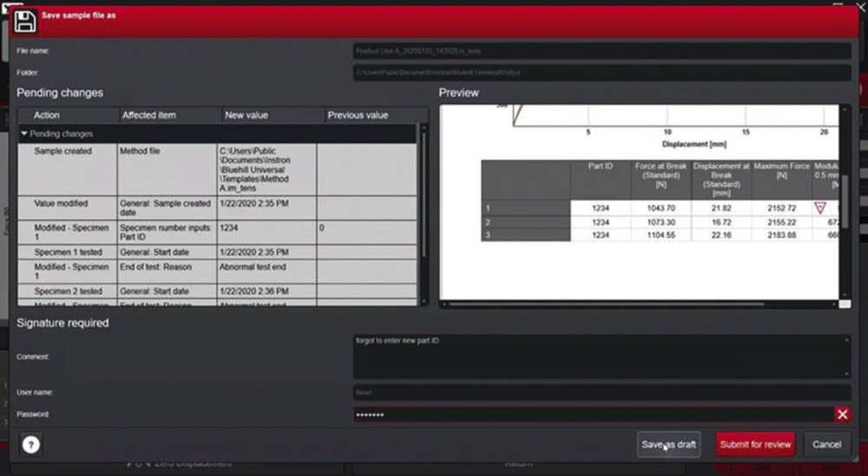Click the Maximum Force column header in preview
This screenshot has height=476, width=868.
(x=782, y=180)
